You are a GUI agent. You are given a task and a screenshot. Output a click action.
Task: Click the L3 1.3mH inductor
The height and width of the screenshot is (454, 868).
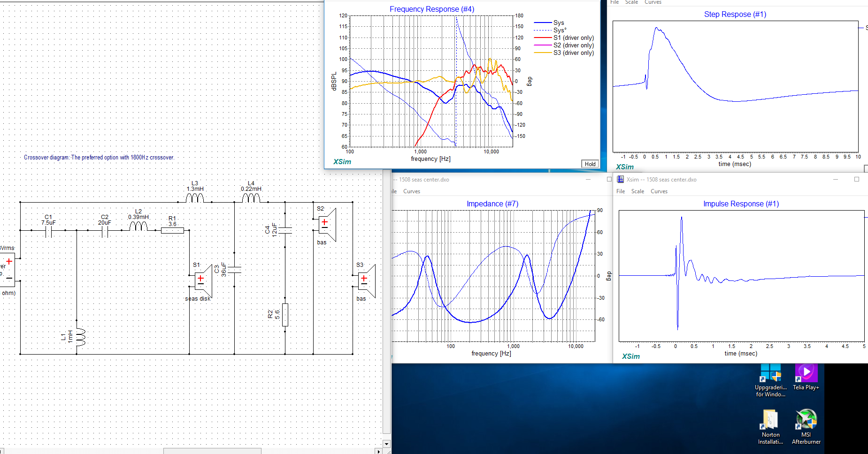click(x=195, y=198)
